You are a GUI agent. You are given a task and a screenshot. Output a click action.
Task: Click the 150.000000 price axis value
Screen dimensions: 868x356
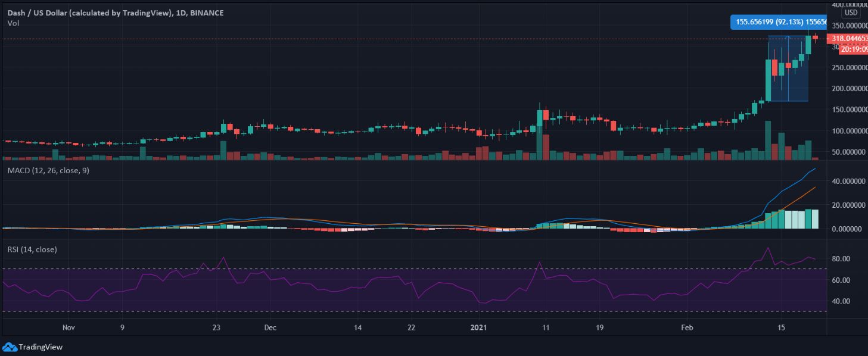point(849,110)
